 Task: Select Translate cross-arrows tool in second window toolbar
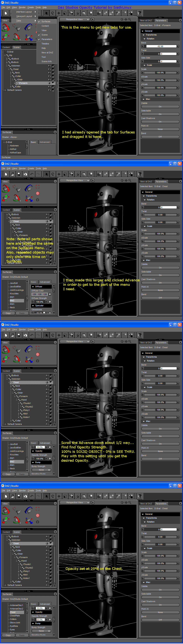[59, 174]
